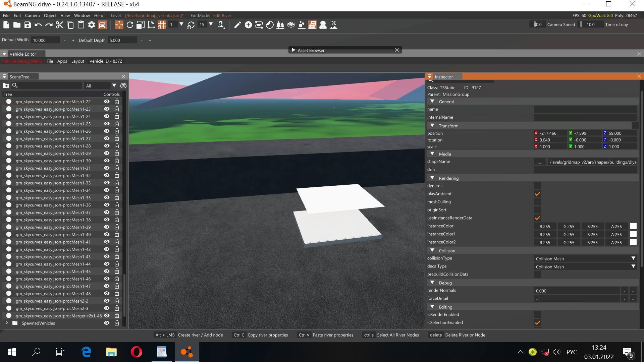The width and height of the screenshot is (644, 362).
Task: Decrease Default Depth with minus button
Action: pos(142,41)
